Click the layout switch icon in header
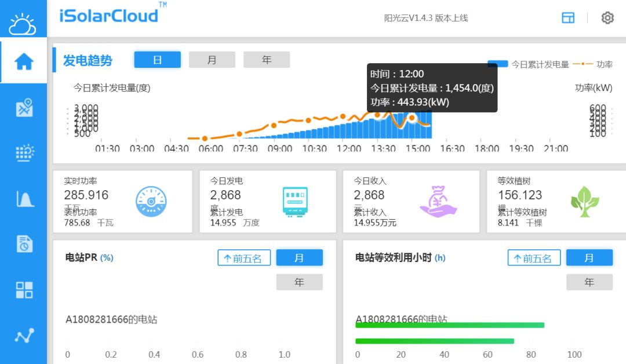Viewport: 626px width, 364px height. (x=568, y=18)
